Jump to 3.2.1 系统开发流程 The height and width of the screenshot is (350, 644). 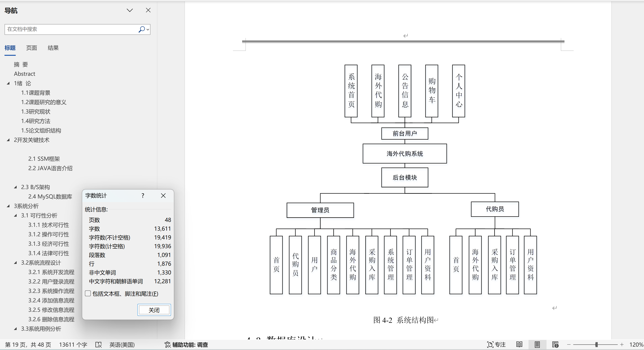tap(51, 272)
